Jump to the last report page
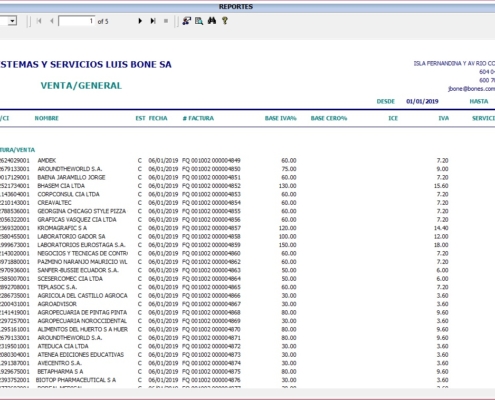The image size is (495, 400). coord(153,21)
